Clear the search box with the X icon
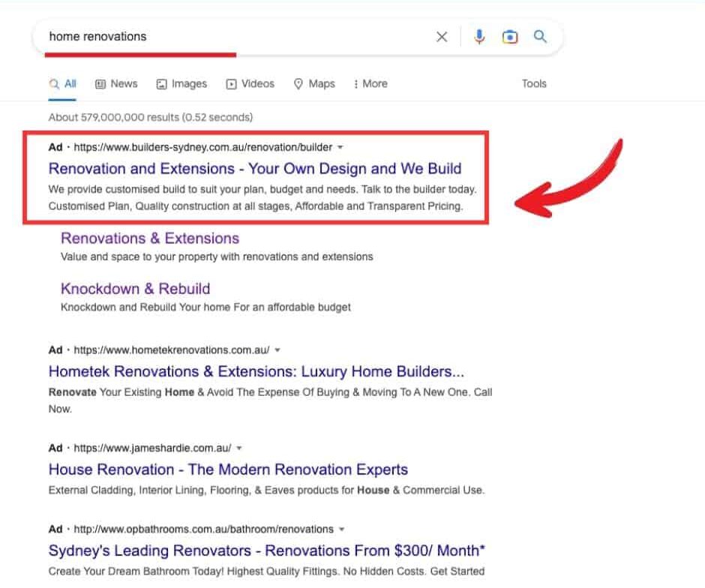 tap(442, 37)
